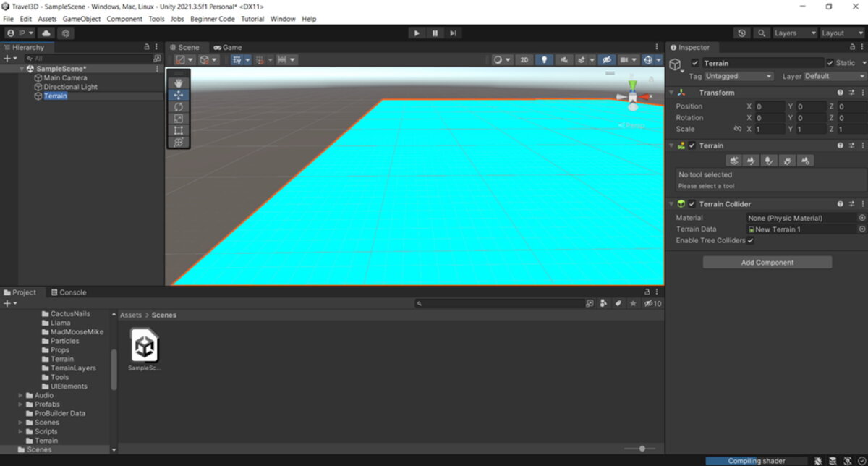Open the GameObject menu
Screen dimensions: 868x466
pos(82,19)
